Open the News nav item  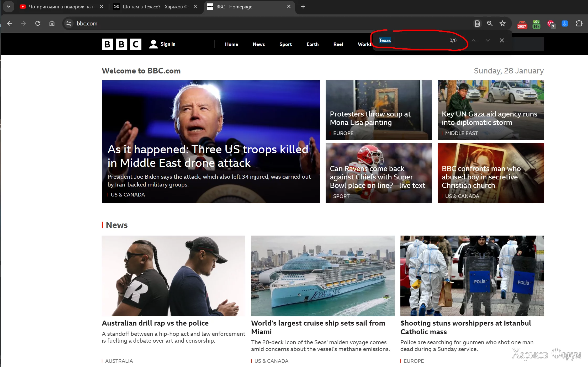(259, 44)
